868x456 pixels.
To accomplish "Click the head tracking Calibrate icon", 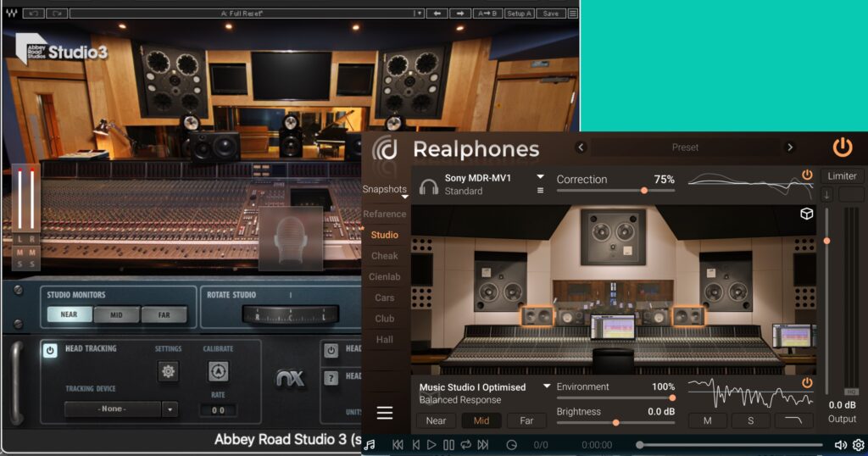I will (218, 371).
